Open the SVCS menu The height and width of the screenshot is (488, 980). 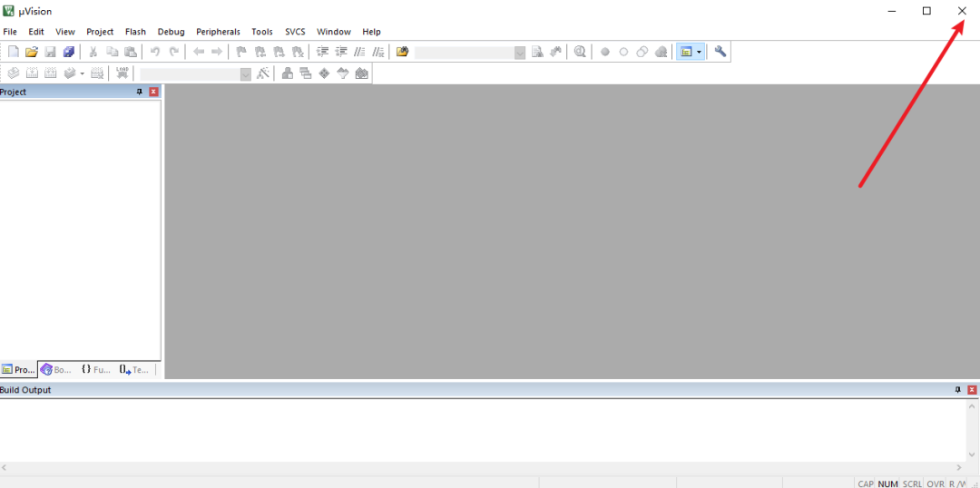click(295, 31)
